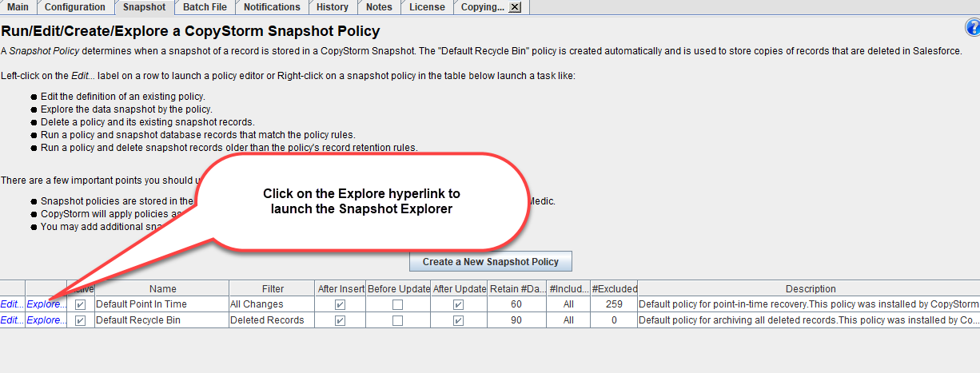The height and width of the screenshot is (373, 980).
Task: Select the Default Recycle Bin name cell
Action: [x=161, y=320]
